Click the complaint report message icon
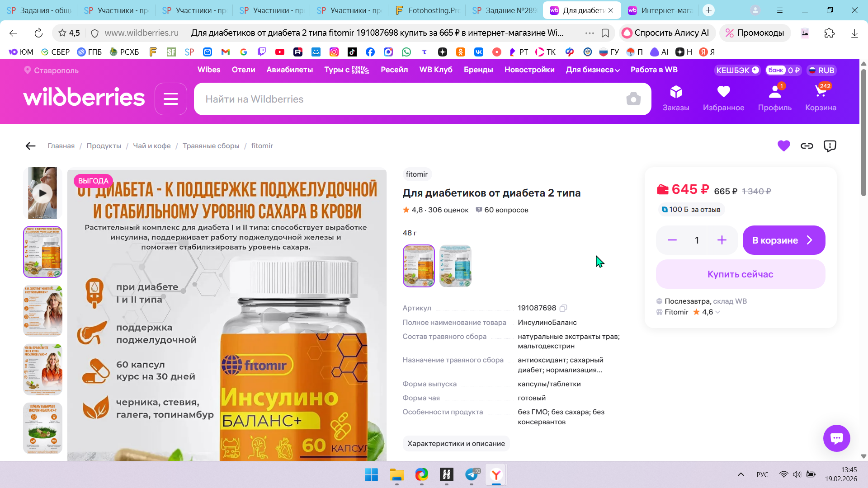 click(830, 146)
